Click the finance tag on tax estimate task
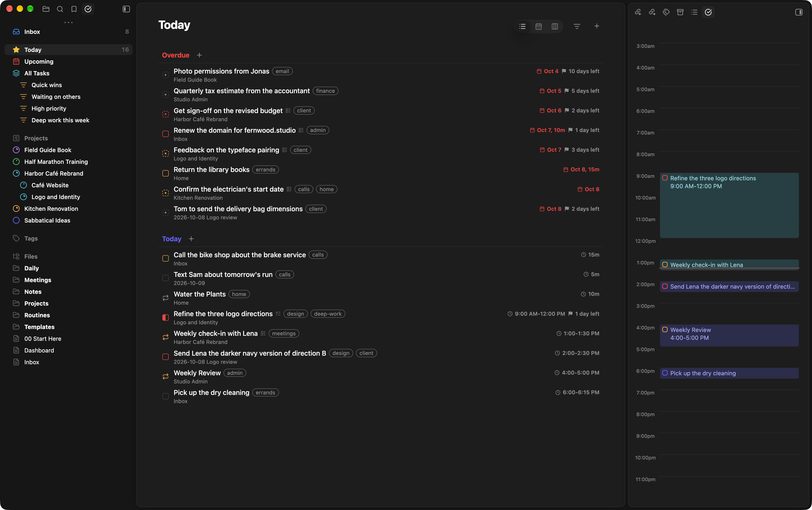Image resolution: width=812 pixels, height=510 pixels. point(325,91)
